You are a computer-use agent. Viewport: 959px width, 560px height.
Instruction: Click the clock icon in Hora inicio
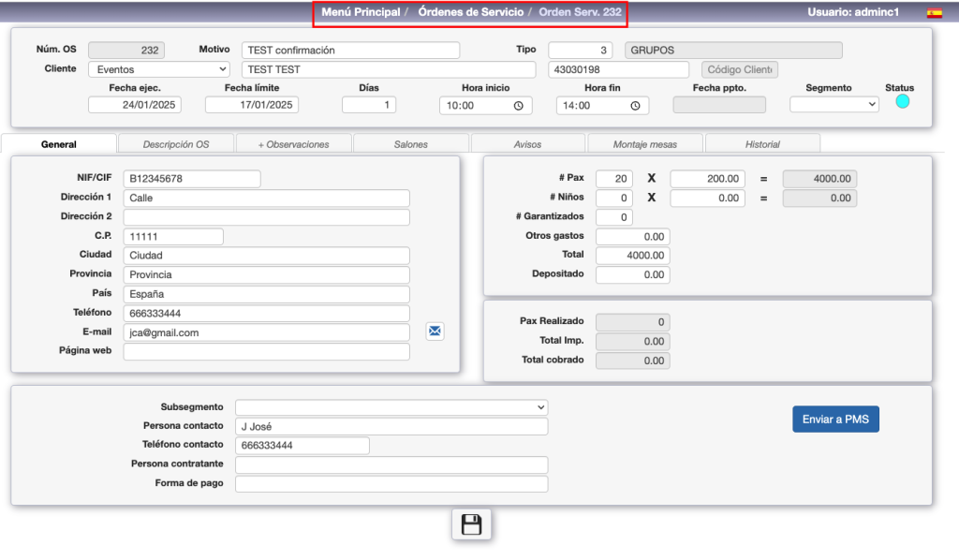tap(519, 106)
